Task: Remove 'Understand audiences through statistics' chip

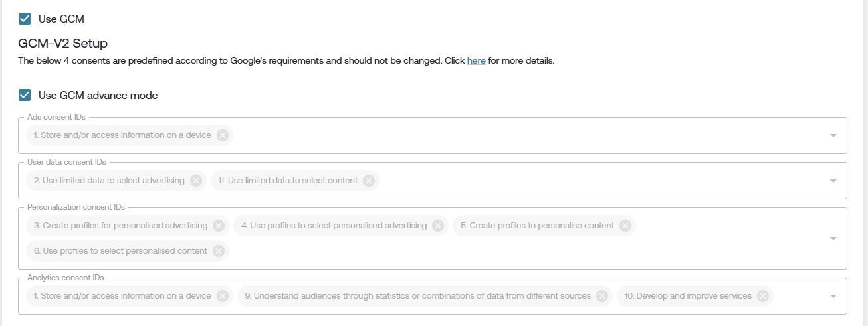Action: click(x=602, y=296)
